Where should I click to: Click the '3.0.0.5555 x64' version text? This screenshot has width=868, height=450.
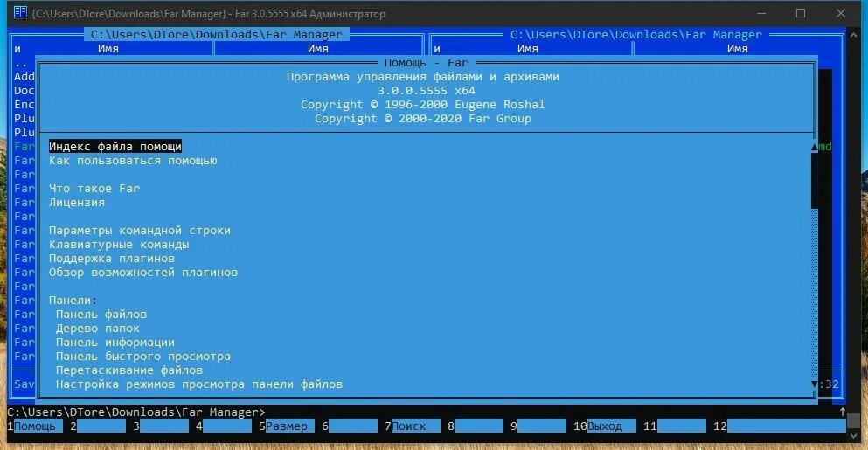[x=427, y=91]
